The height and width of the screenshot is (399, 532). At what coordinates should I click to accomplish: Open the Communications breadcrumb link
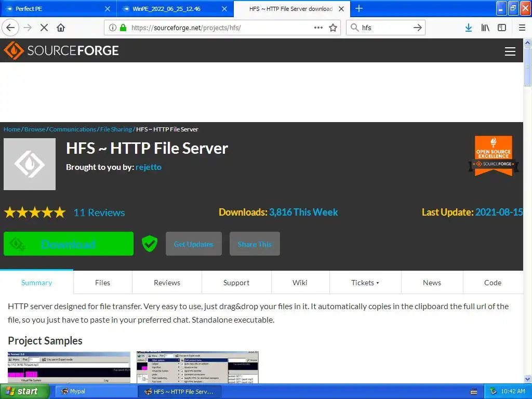click(73, 129)
